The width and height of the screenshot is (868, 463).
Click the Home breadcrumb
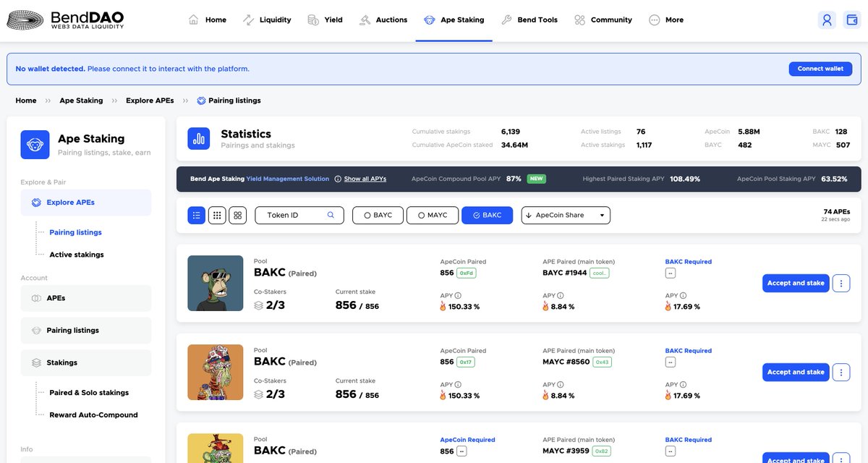click(26, 101)
